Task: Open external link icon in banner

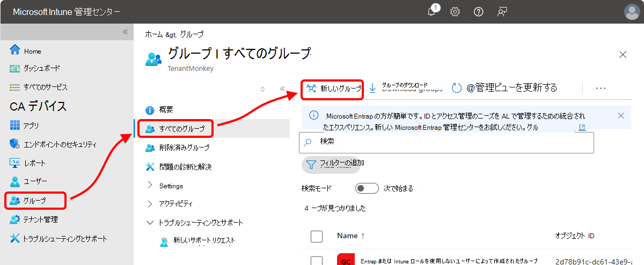Action: click(x=581, y=128)
